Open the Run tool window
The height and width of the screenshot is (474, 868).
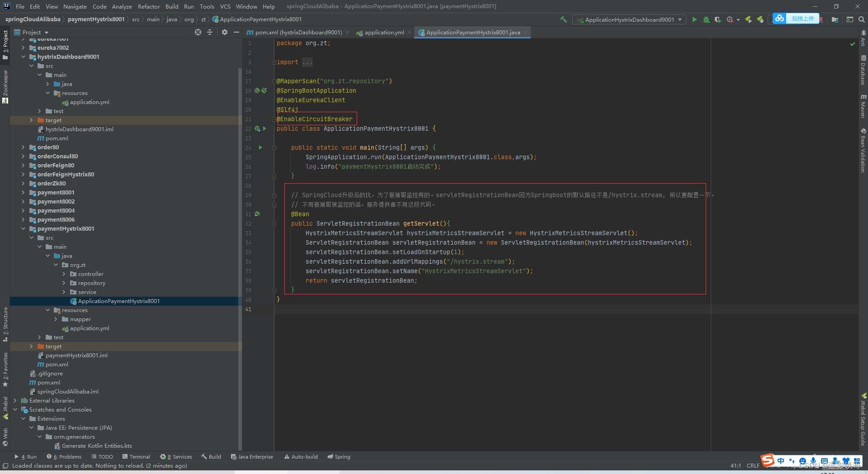(x=26, y=457)
